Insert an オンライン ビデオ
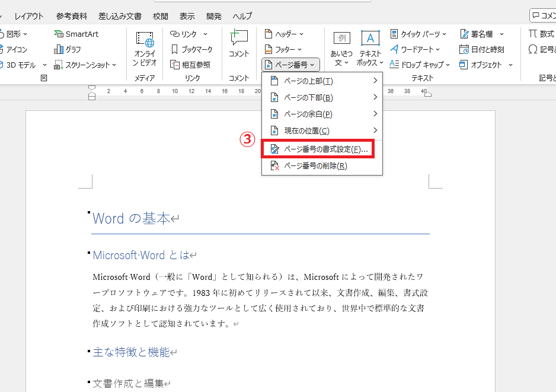Image resolution: width=556 pixels, height=392 pixels. pyautogui.click(x=145, y=49)
